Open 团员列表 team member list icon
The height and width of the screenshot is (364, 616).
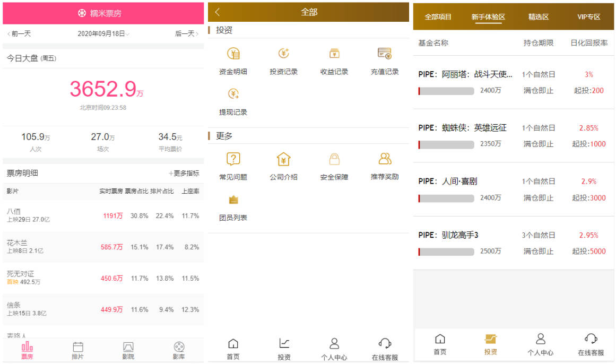point(233,200)
